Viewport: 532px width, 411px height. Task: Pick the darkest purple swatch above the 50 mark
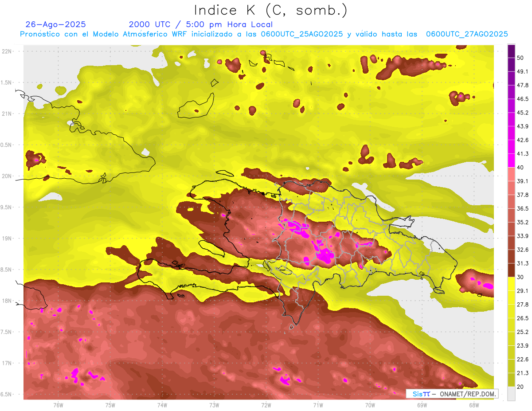pyautogui.click(x=511, y=51)
